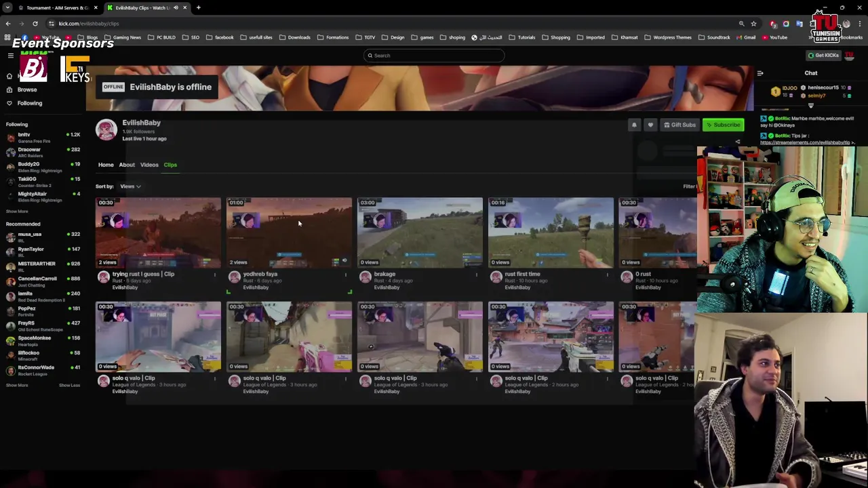The width and height of the screenshot is (868, 488).
Task: Switch to the About channel tab
Action: (127, 165)
